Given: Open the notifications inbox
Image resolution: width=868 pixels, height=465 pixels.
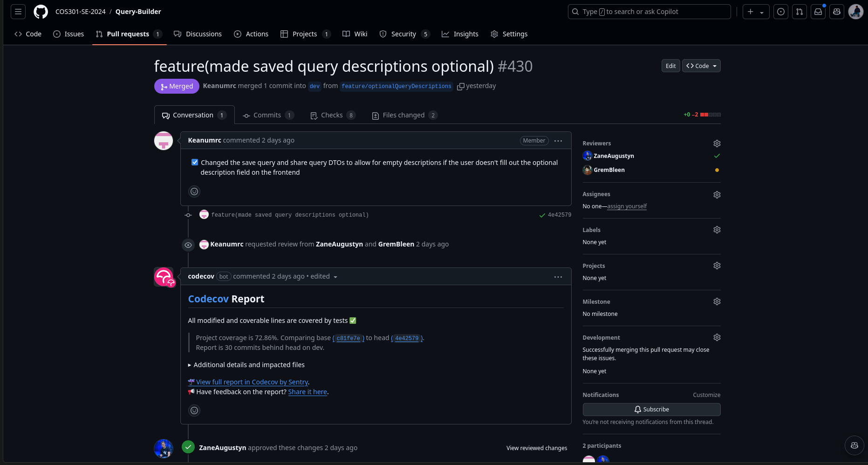Looking at the screenshot, I should tap(818, 12).
